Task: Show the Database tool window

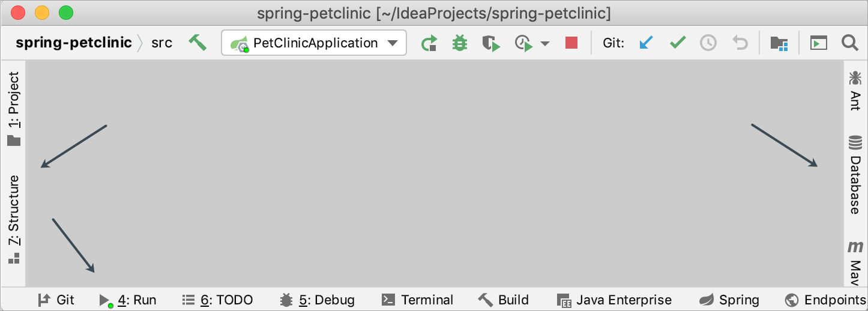Action: [855, 175]
